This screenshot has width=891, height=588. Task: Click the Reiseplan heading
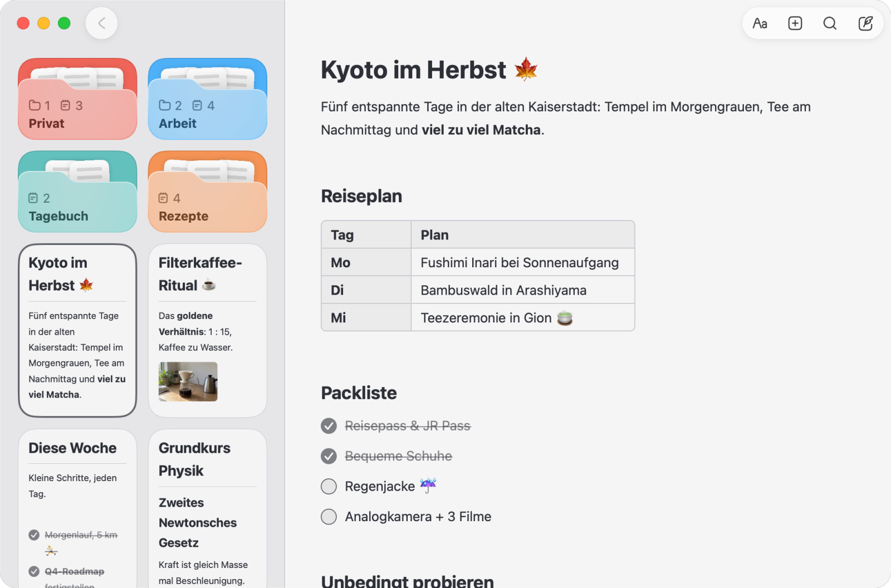[361, 196]
